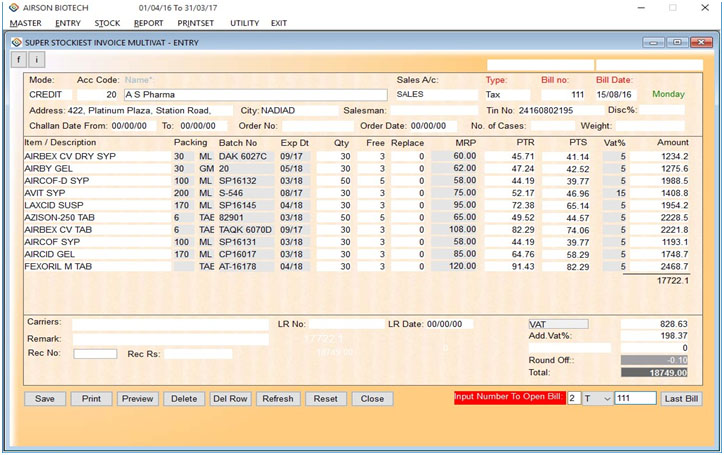724x455 pixels.
Task: Open the UTILITY menu
Action: click(244, 23)
